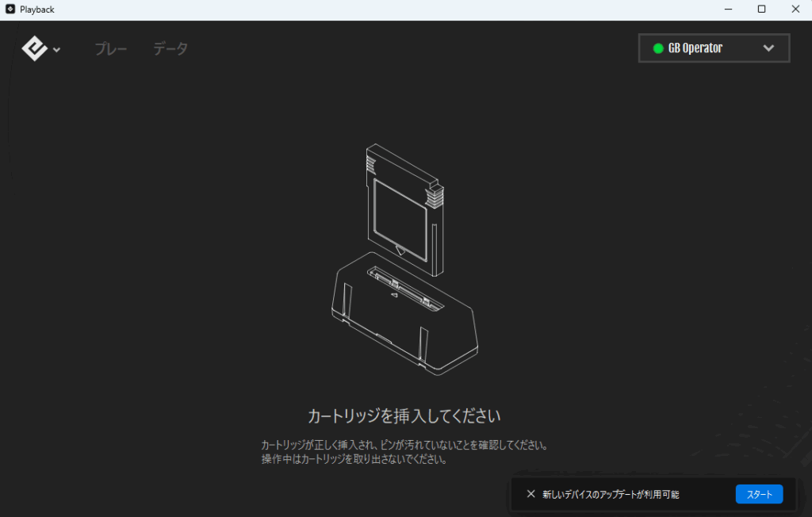Click the 操作中はカートリッジを取り出さないでください text

point(354,459)
